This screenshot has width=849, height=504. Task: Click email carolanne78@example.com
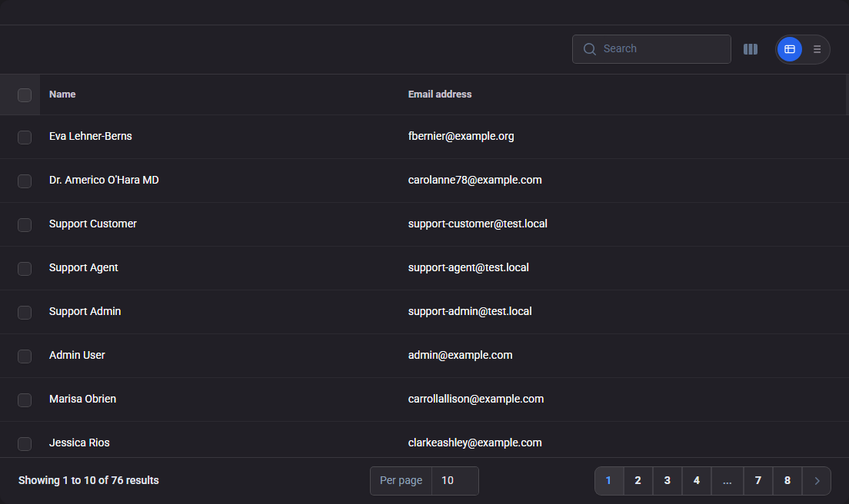pyautogui.click(x=474, y=180)
